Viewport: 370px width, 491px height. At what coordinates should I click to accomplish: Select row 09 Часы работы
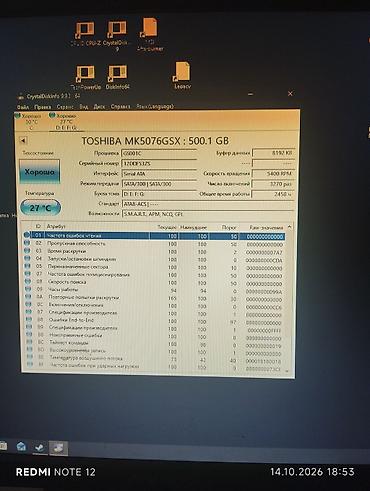(154, 290)
